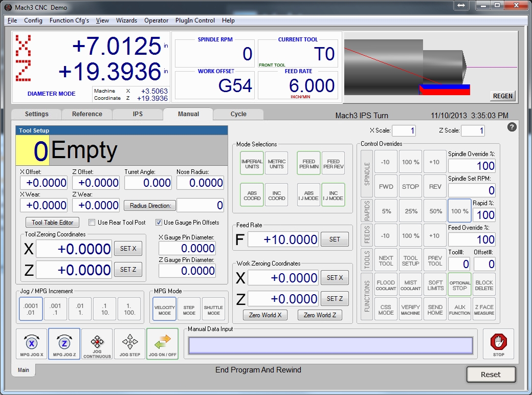Image resolution: width=532 pixels, height=395 pixels.
Task: Click spindle REV button
Action: pyautogui.click(x=435, y=186)
